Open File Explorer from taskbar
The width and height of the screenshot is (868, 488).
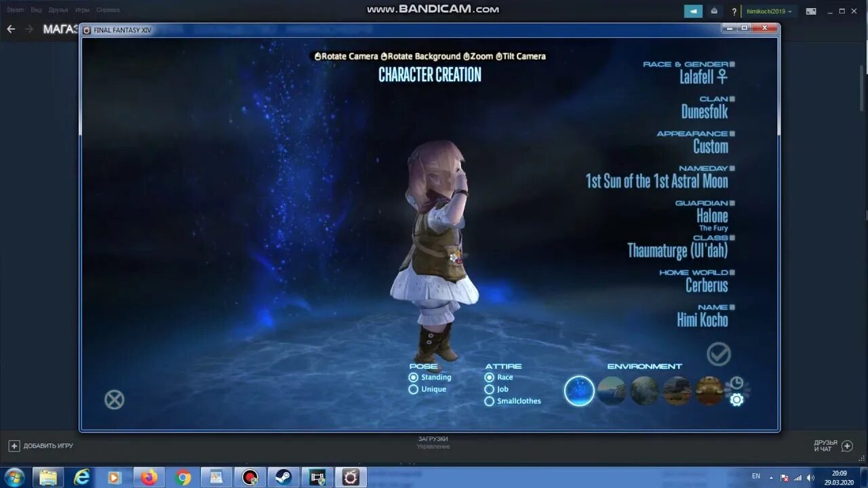click(48, 477)
